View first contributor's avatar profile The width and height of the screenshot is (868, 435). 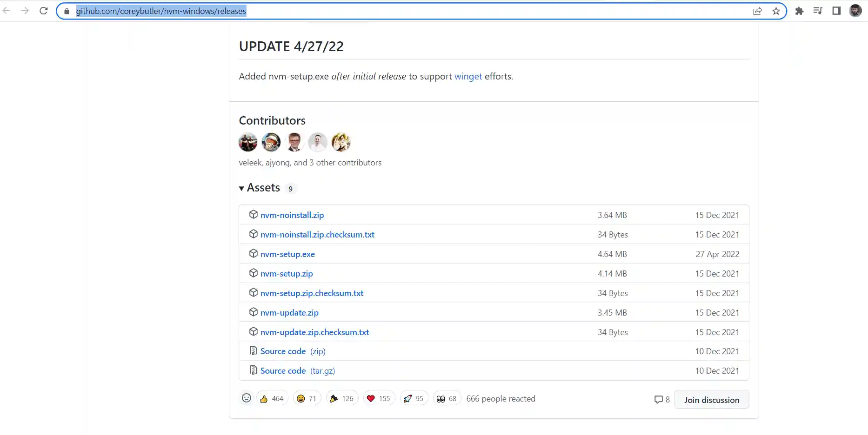[248, 142]
